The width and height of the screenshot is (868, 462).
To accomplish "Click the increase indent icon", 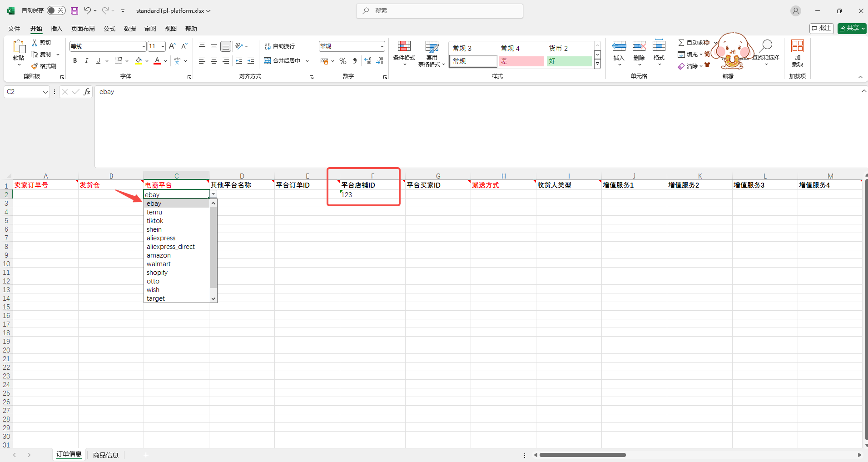I will pyautogui.click(x=251, y=60).
